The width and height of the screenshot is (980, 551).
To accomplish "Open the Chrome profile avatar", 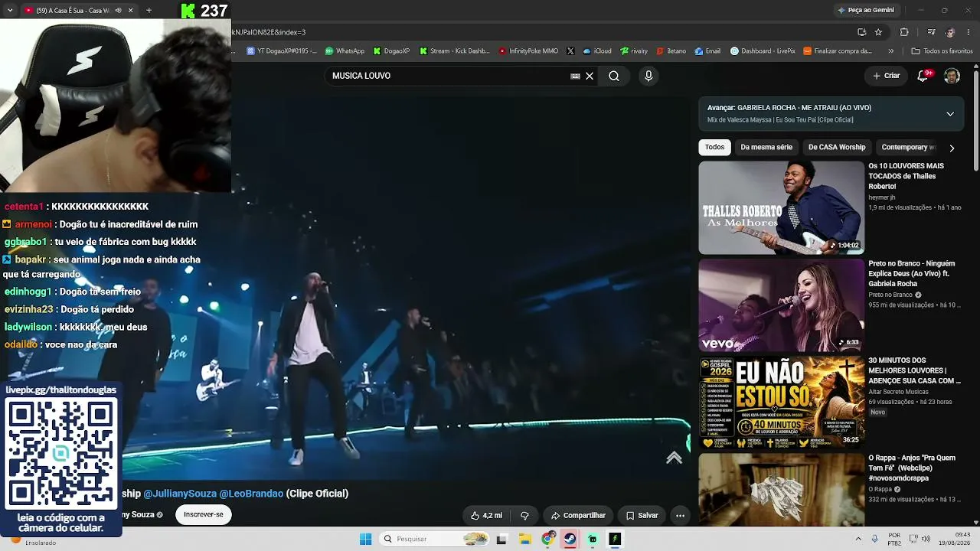I will point(950,32).
